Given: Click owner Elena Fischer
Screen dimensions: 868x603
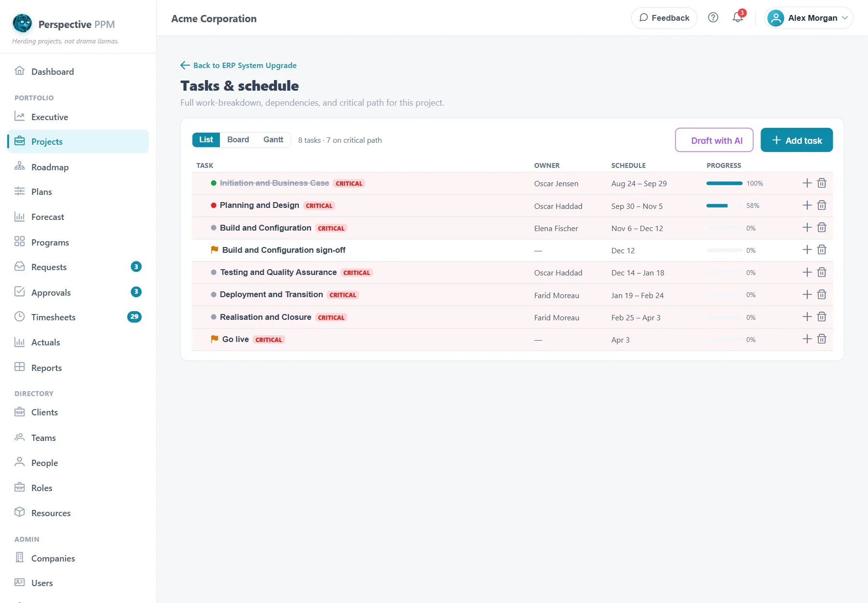Looking at the screenshot, I should point(556,228).
